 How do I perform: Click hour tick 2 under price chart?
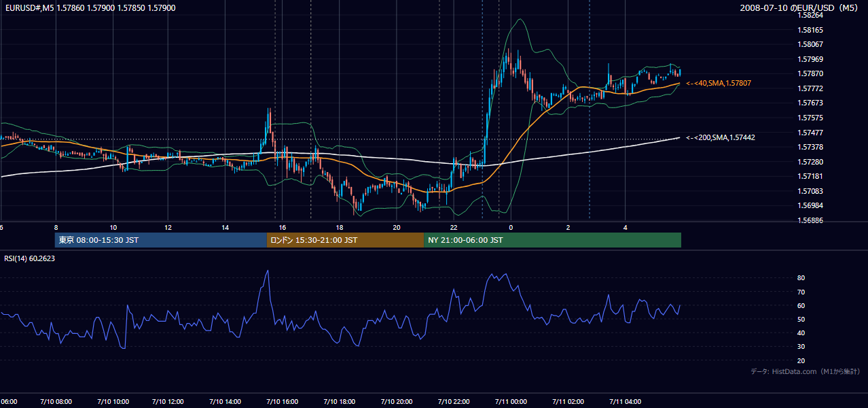pyautogui.click(x=568, y=227)
